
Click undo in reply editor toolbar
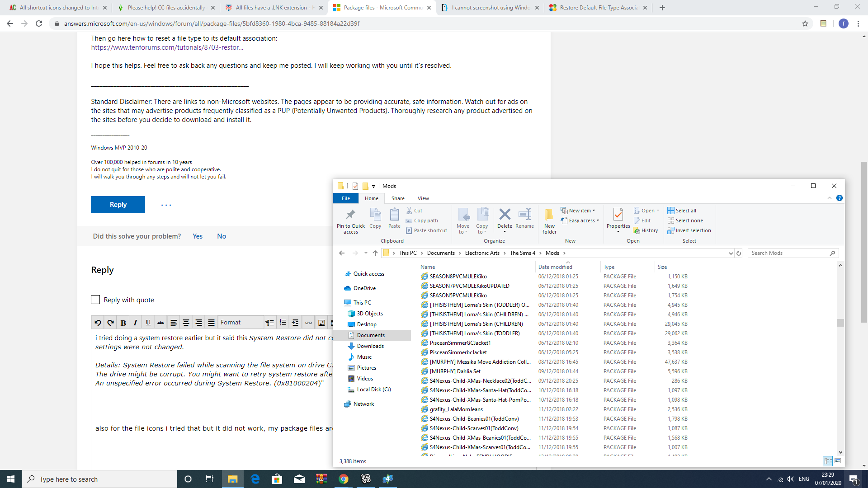pyautogui.click(x=98, y=323)
